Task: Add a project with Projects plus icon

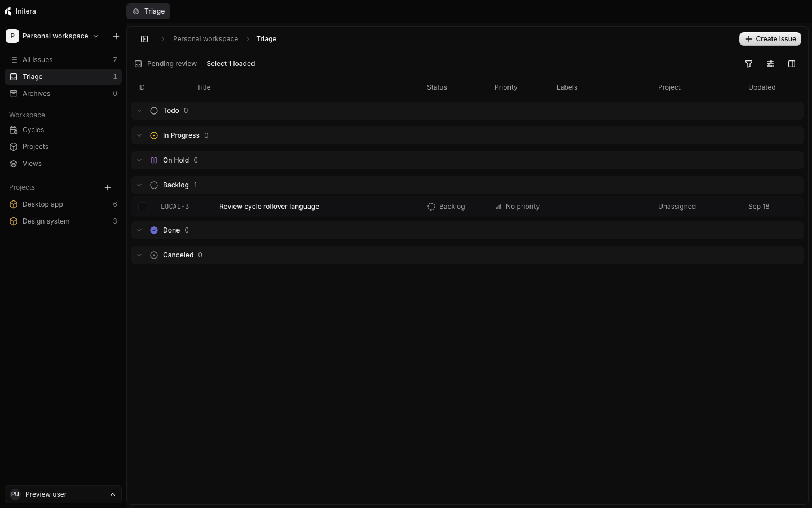Action: [108, 187]
